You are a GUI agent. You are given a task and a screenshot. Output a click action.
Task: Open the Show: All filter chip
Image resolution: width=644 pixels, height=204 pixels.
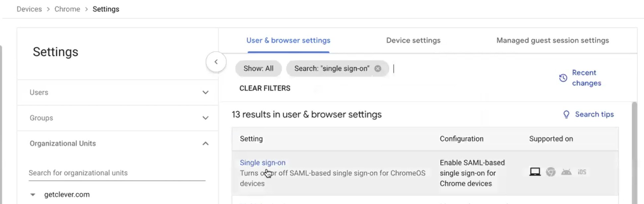(258, 68)
